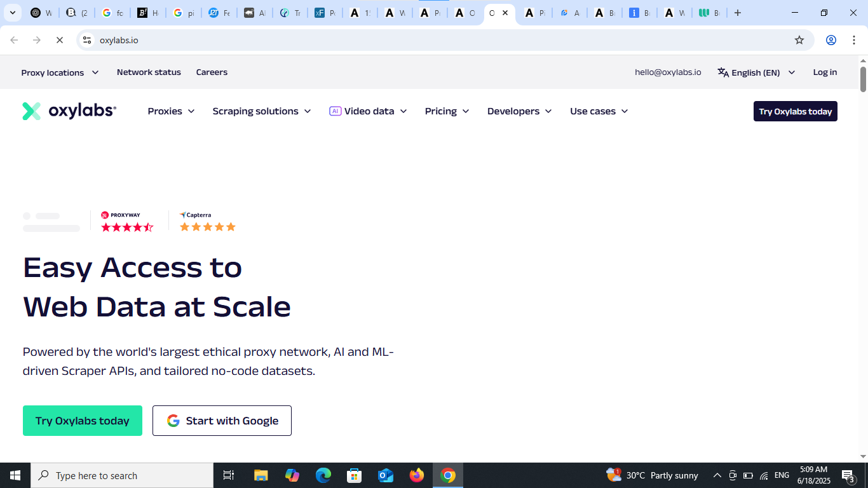Viewport: 868px width, 488px height.
Task: Switch to the ChatGPT tab
Action: point(41,13)
